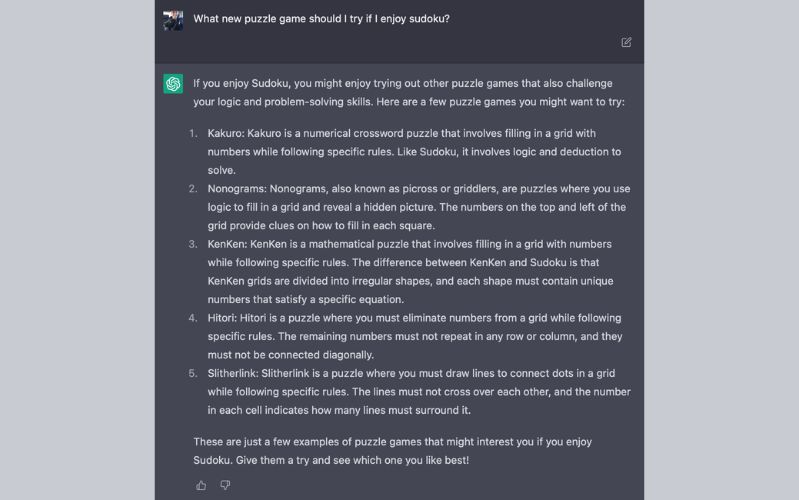The image size is (799, 500).
Task: Click the user's sudoku question text
Action: click(x=321, y=18)
